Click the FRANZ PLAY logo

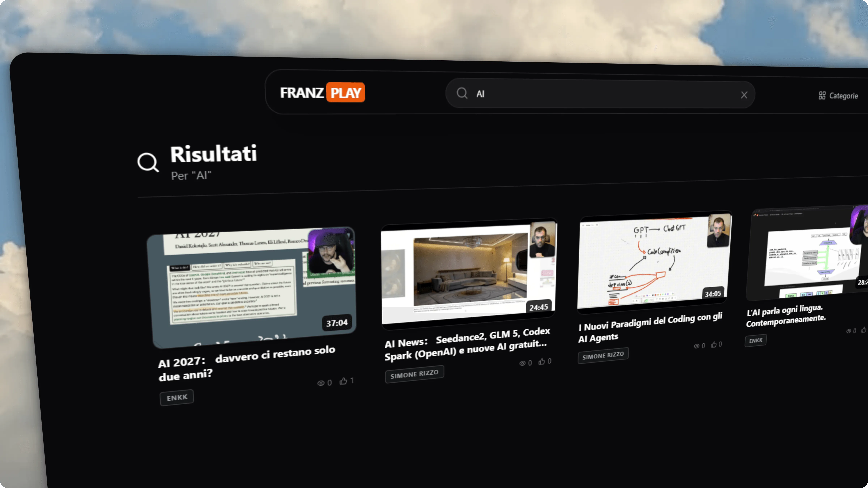[322, 93]
